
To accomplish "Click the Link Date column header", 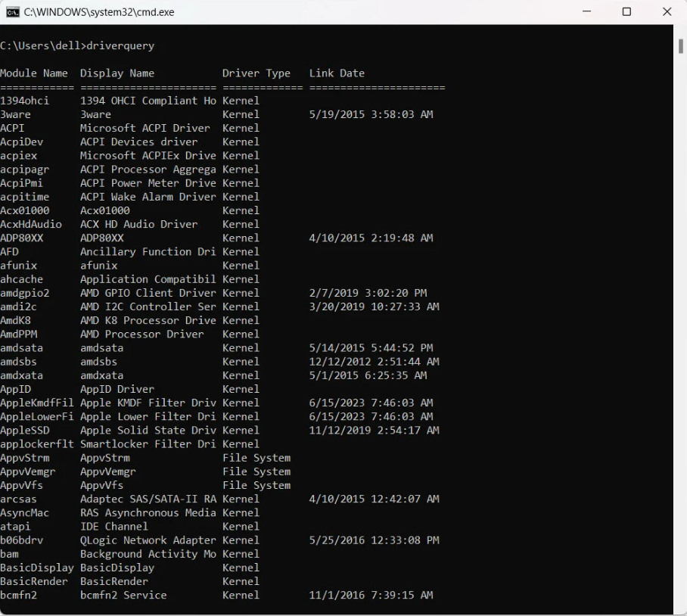I will (x=337, y=73).
